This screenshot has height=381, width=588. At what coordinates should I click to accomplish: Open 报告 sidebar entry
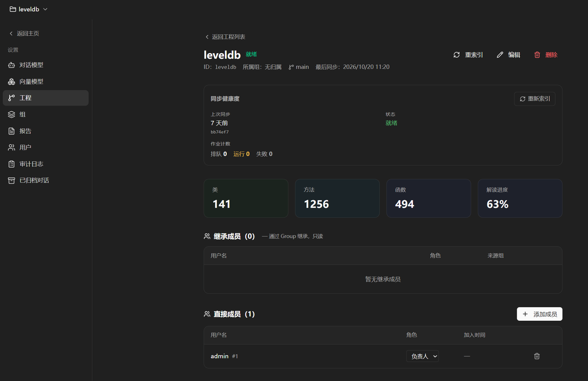click(x=46, y=131)
